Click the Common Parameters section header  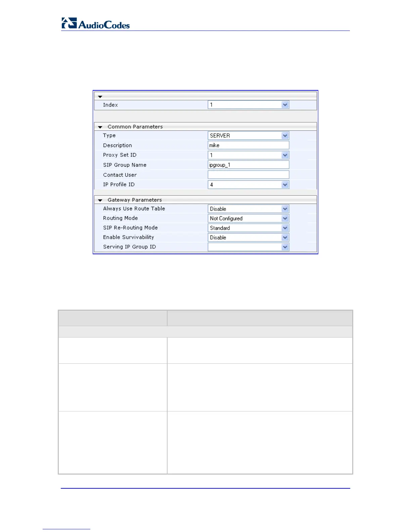coord(135,127)
